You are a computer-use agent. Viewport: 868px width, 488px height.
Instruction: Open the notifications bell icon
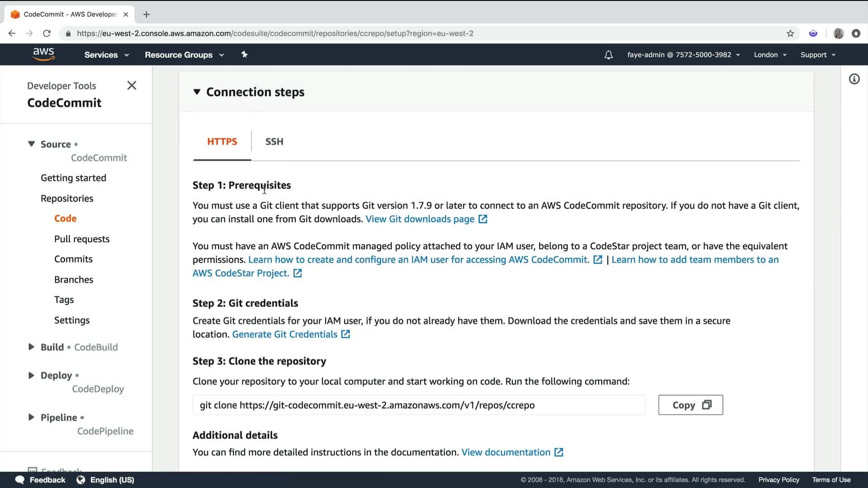pyautogui.click(x=609, y=55)
